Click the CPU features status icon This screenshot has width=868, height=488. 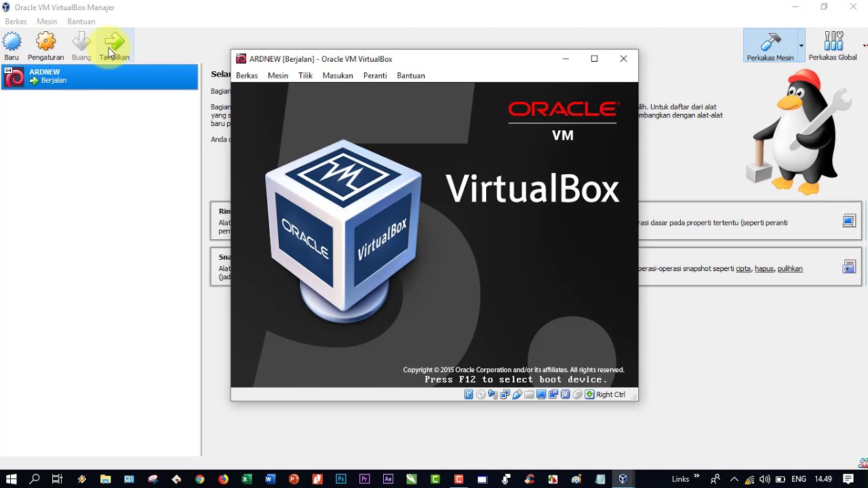566,394
